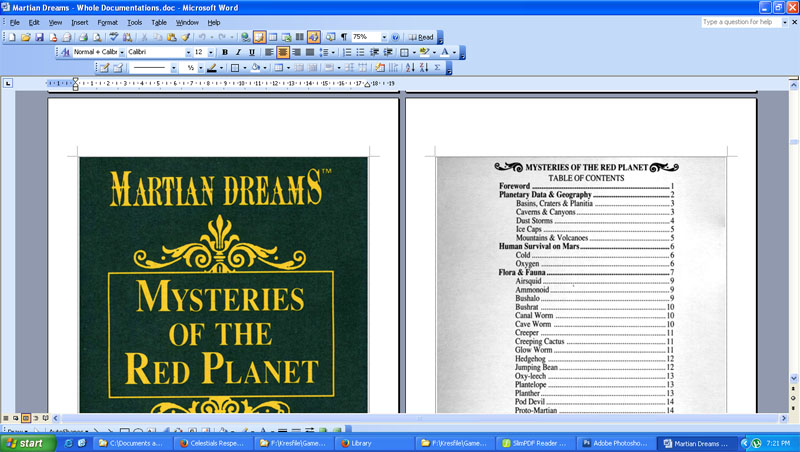Image resolution: width=800 pixels, height=452 pixels.
Task: Open the line weight ½ dropdown
Action: coord(201,67)
